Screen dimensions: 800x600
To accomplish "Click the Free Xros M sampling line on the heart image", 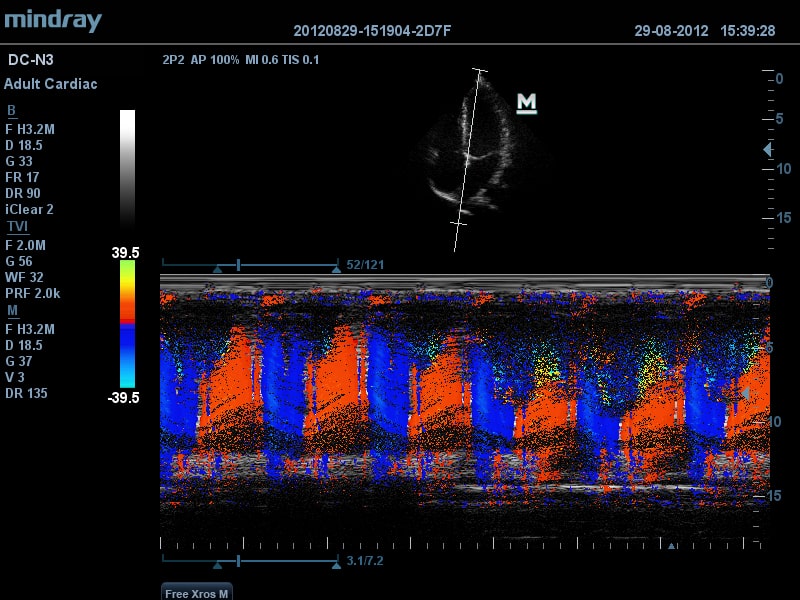I will [469, 160].
